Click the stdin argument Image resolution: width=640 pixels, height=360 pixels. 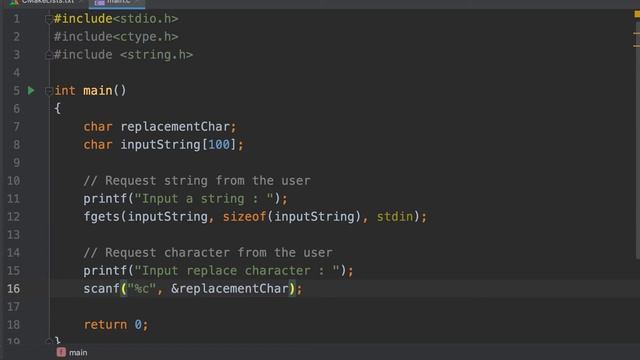(395, 216)
